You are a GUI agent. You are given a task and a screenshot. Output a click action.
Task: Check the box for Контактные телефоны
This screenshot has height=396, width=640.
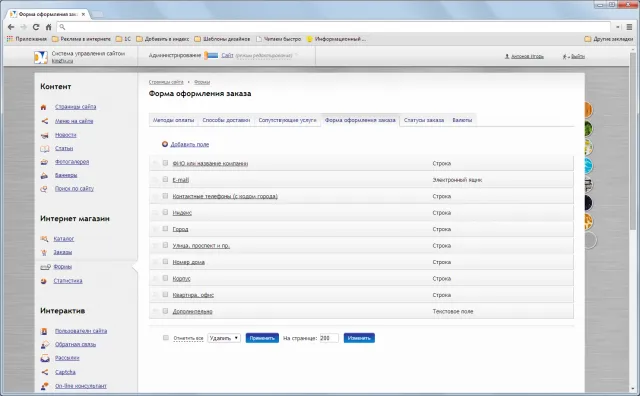click(x=165, y=196)
